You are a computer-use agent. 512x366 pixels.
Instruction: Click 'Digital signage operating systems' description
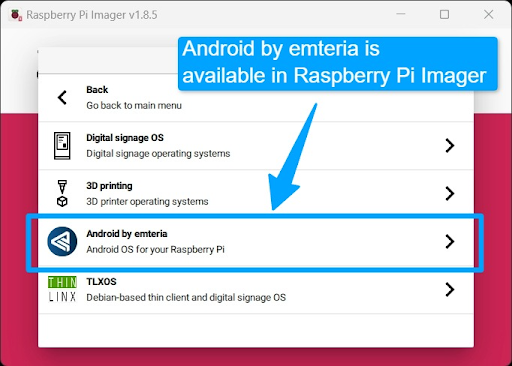click(158, 154)
